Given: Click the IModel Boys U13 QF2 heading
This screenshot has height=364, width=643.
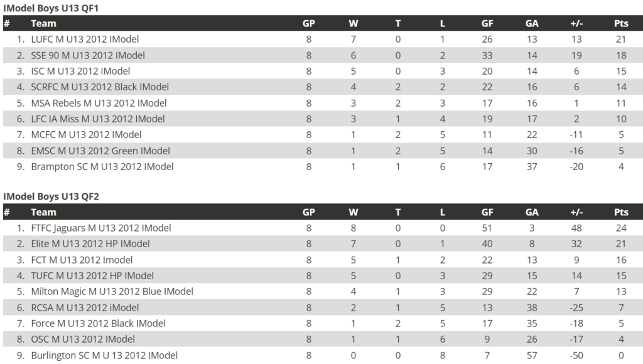Looking at the screenshot, I should click(x=51, y=197).
